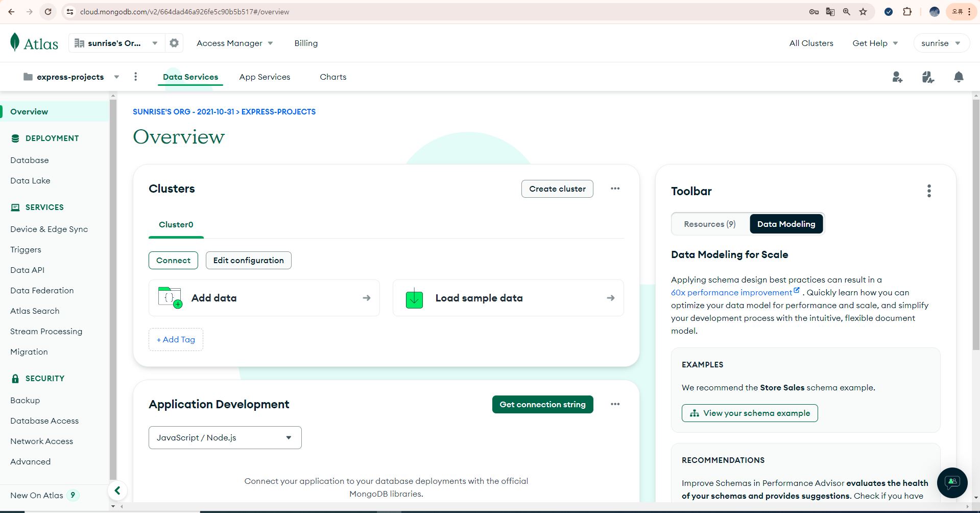Open All Clusters link
Screen dimensions: 980x513
click(x=811, y=43)
